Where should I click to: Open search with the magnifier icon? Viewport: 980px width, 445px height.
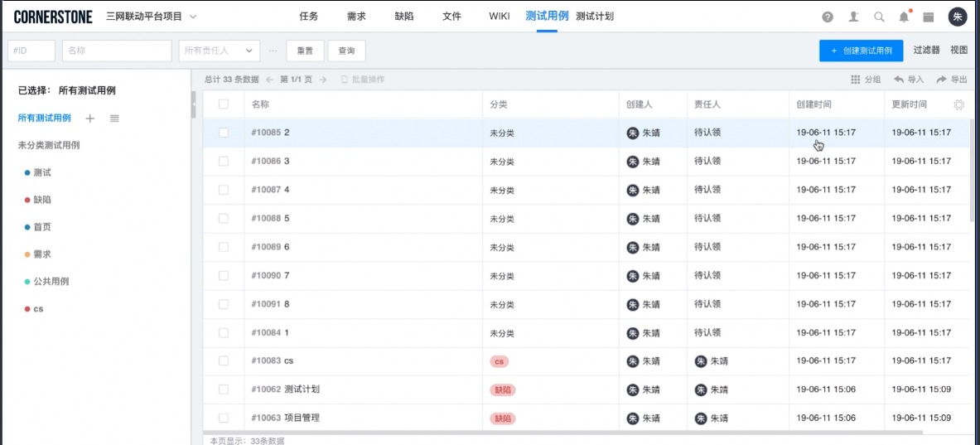(x=879, y=17)
